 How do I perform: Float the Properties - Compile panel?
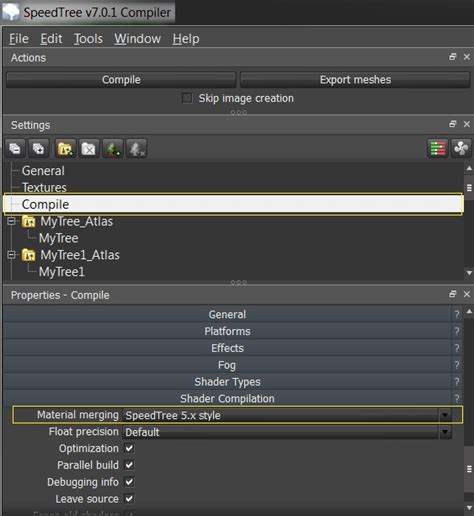(452, 294)
